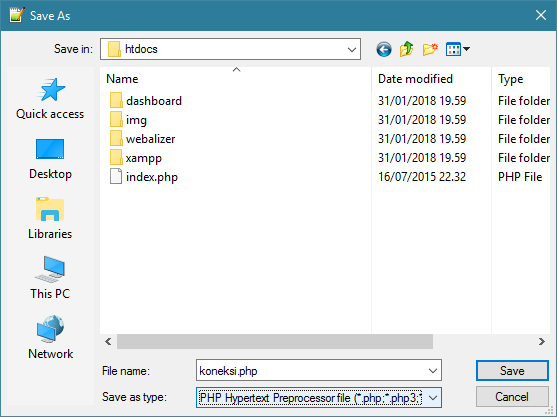
Task: Click the Save button
Action: click(x=512, y=371)
